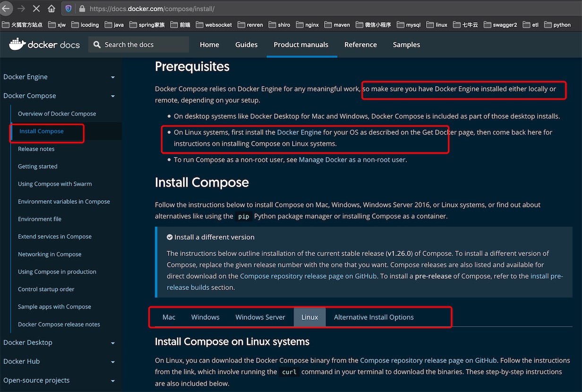Open Docker Compose release notes sidebar item

tap(59, 324)
